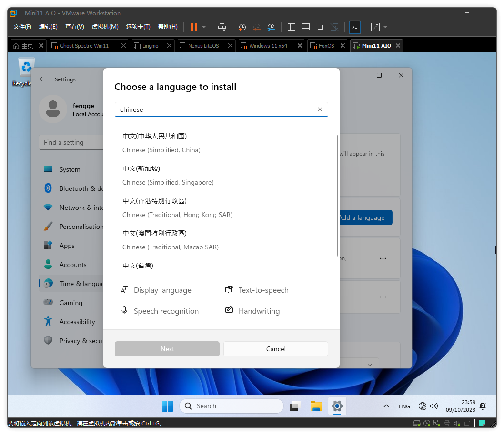Open the power options dropdown arrow beside pause
Screen dimensions: 504x435
pyautogui.click(x=204, y=27)
